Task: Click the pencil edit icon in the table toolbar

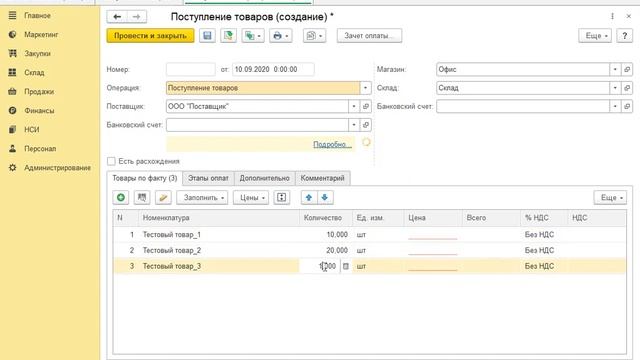Action: point(163,198)
